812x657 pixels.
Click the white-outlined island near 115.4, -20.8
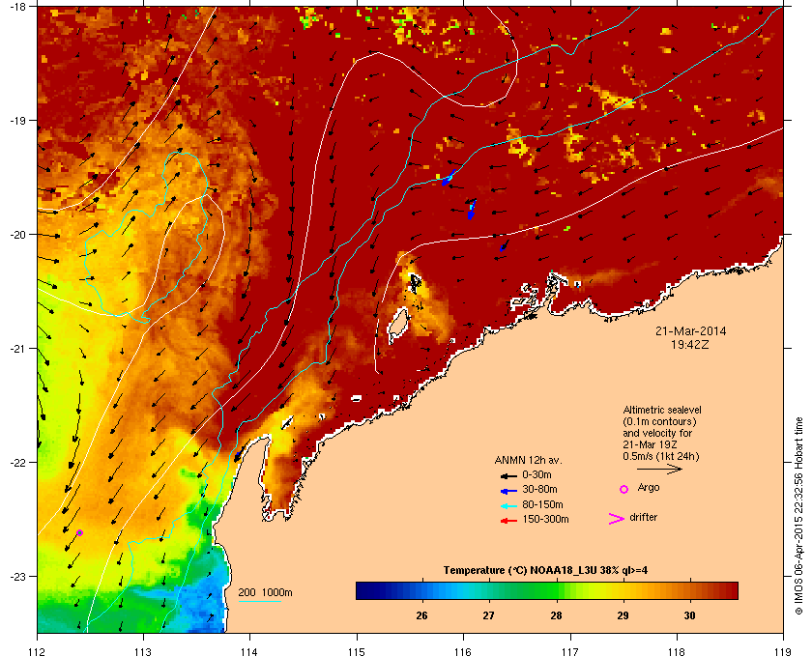pos(398,324)
